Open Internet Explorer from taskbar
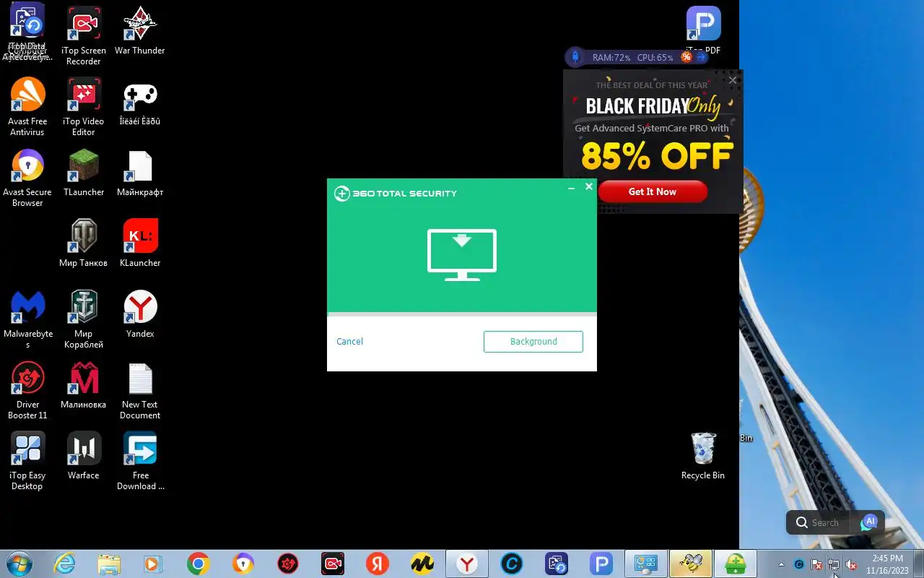This screenshot has width=924, height=578. point(65,564)
